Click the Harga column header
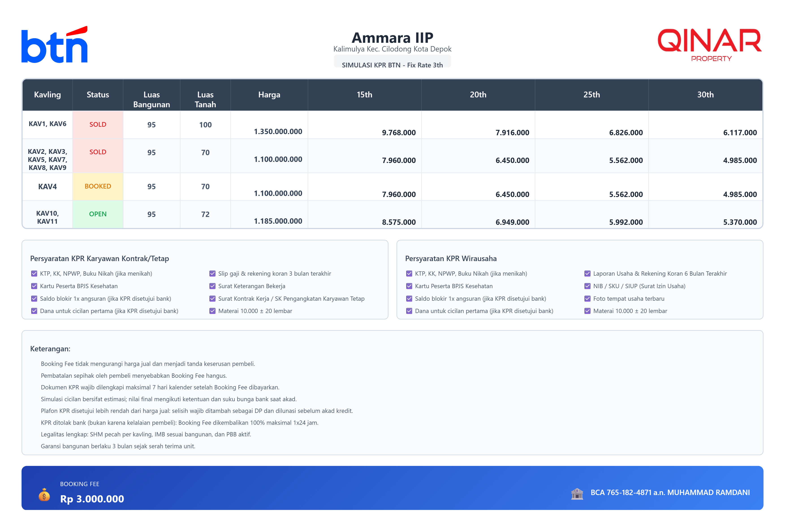 click(269, 94)
